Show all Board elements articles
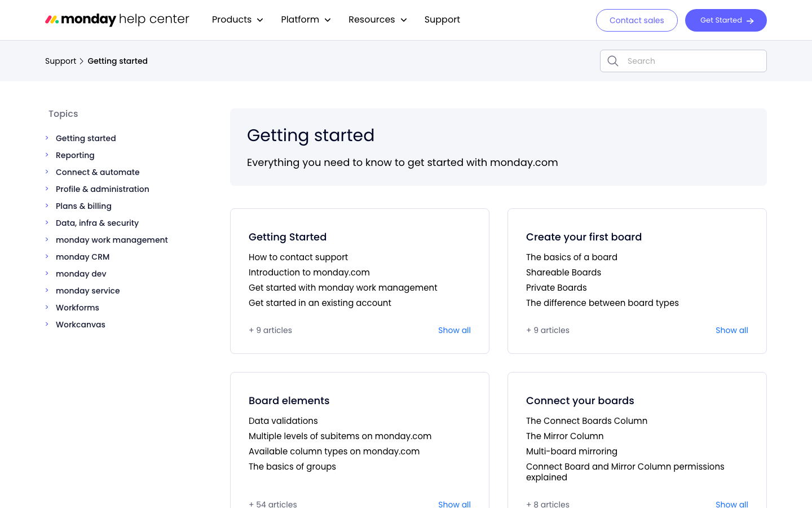This screenshot has height=508, width=812. [454, 503]
